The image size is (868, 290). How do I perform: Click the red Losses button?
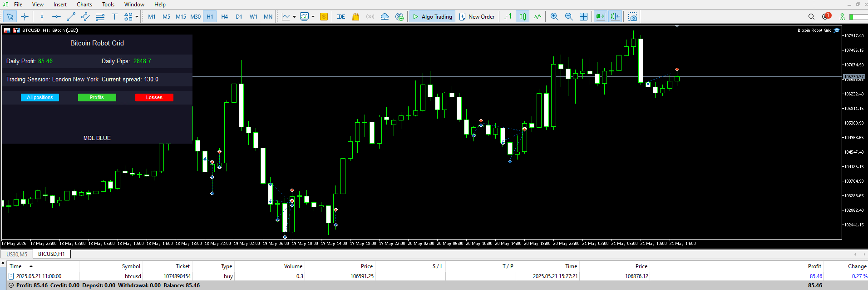point(154,97)
